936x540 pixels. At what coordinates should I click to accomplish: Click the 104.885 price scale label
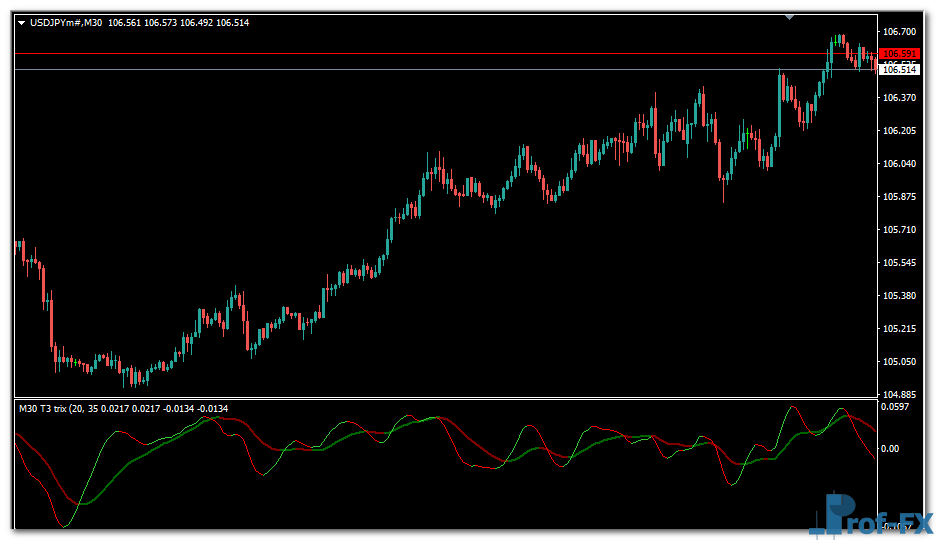pos(899,394)
